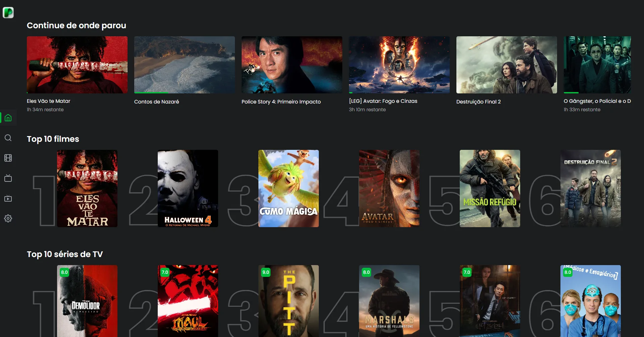Viewport: 644px width, 337px height.
Task: Open the Demolidor series poster
Action: point(87,301)
